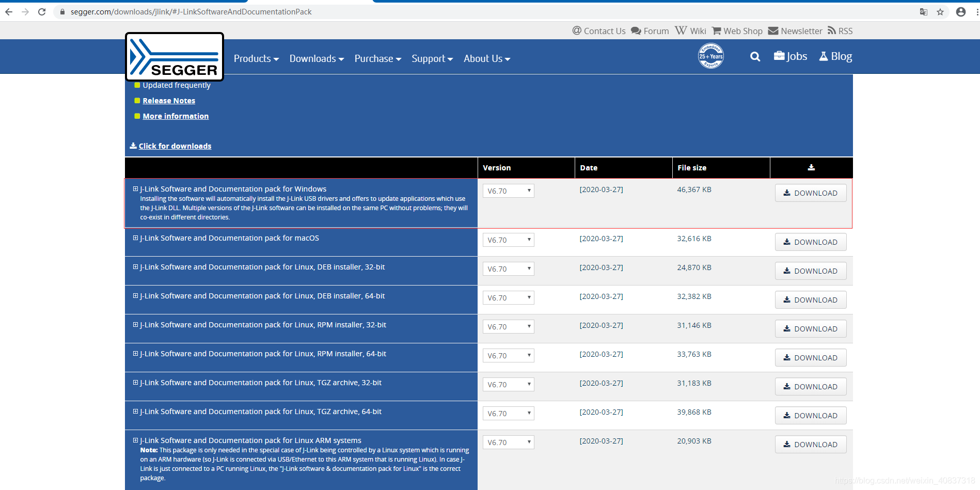This screenshot has height=490, width=980.
Task: Expand Linux RPM installer 32-bit row
Action: (x=135, y=325)
